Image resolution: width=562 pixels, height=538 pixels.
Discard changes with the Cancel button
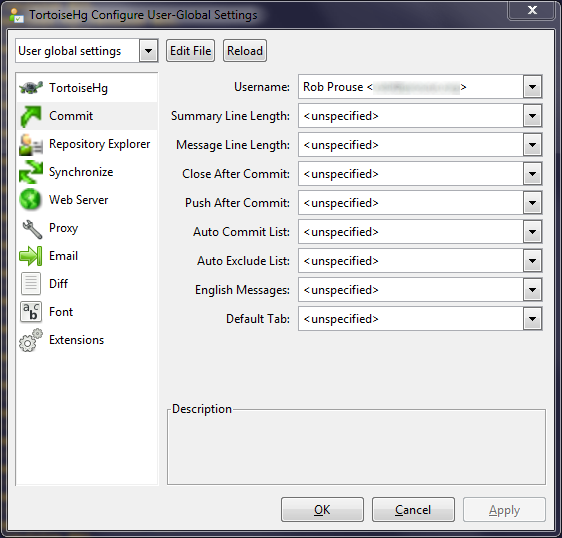click(x=413, y=509)
